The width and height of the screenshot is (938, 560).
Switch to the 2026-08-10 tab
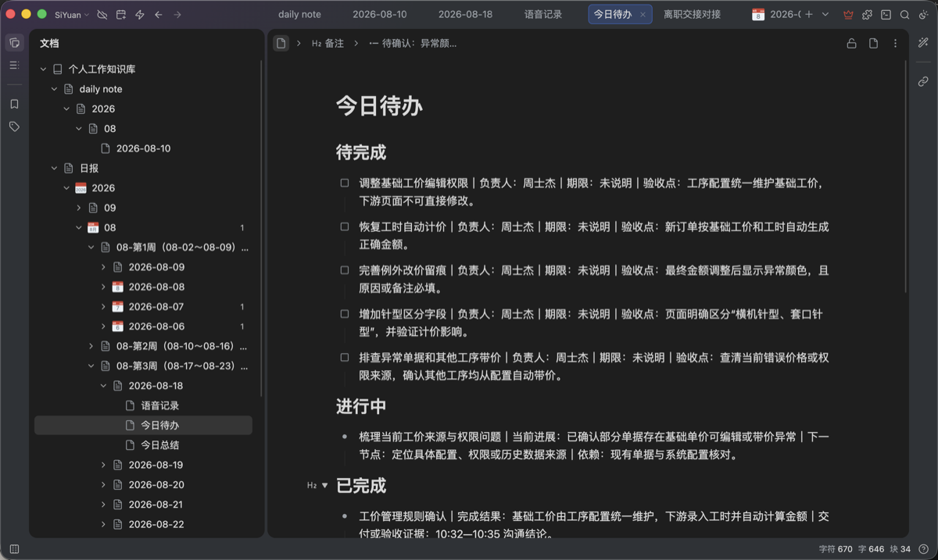click(x=379, y=15)
